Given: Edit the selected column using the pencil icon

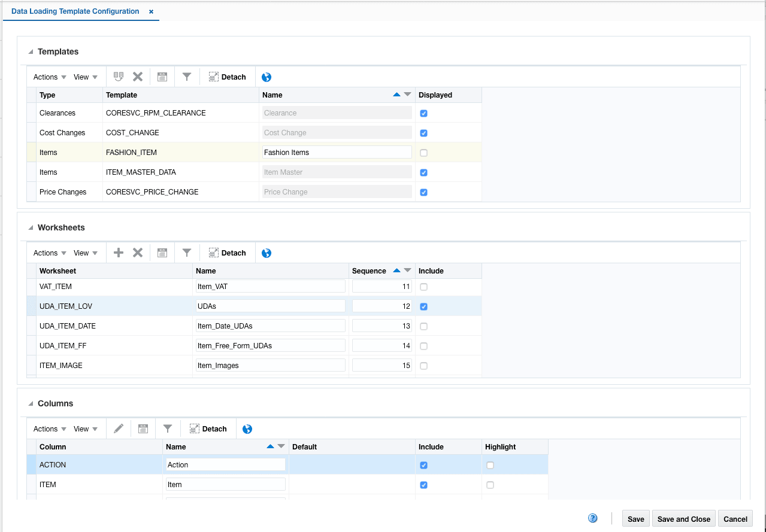Looking at the screenshot, I should coord(118,428).
